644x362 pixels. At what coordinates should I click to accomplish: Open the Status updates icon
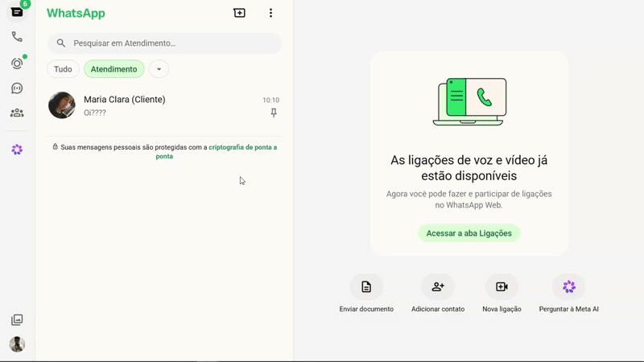(x=17, y=64)
